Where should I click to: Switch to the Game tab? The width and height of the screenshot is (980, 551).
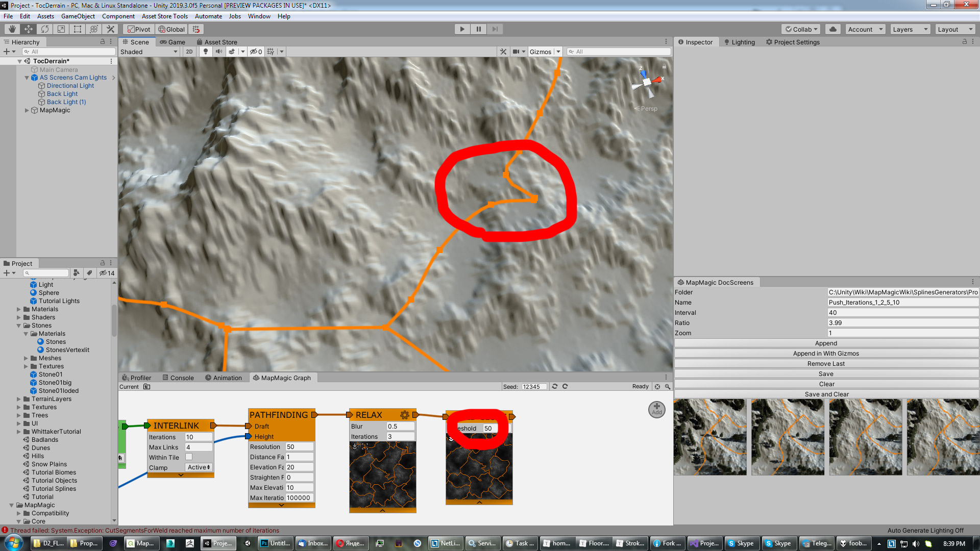(x=173, y=42)
